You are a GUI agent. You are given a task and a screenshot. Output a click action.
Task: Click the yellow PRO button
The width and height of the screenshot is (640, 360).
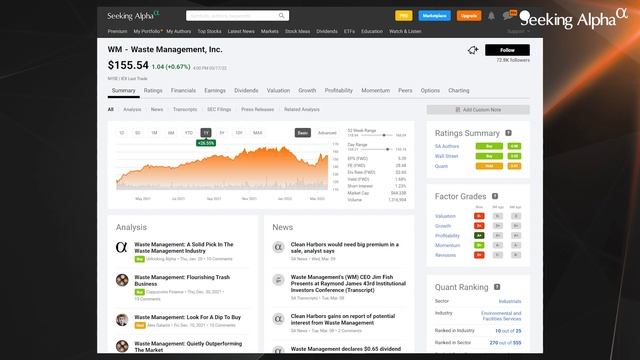pyautogui.click(x=404, y=16)
